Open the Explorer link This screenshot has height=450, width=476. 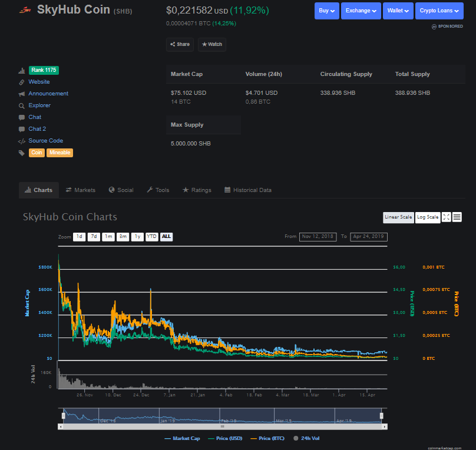point(39,105)
